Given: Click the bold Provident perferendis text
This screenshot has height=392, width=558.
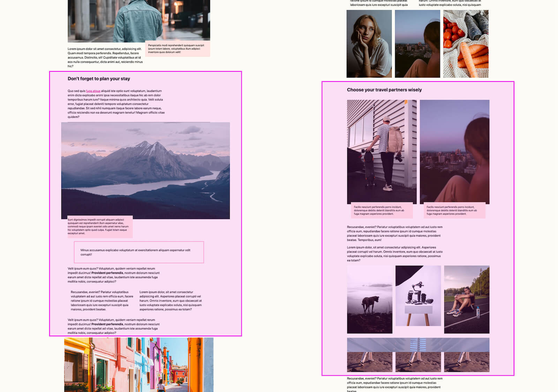Looking at the screenshot, I should point(107,272).
